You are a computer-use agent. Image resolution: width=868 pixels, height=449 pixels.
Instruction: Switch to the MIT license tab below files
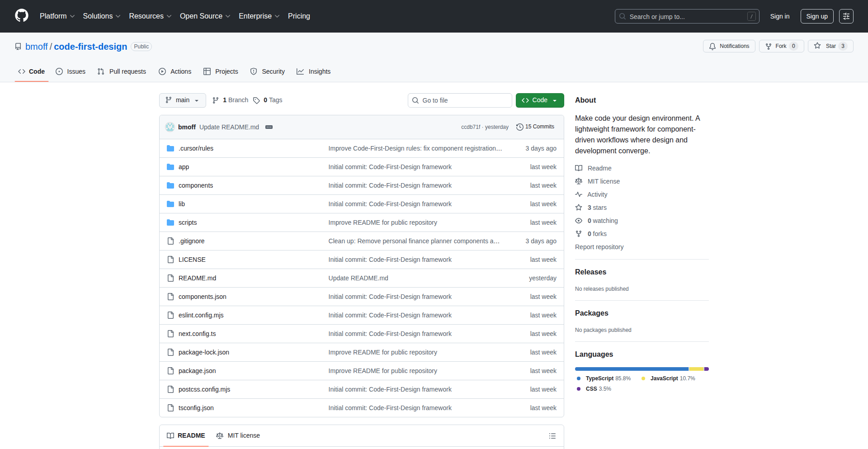coord(238,435)
